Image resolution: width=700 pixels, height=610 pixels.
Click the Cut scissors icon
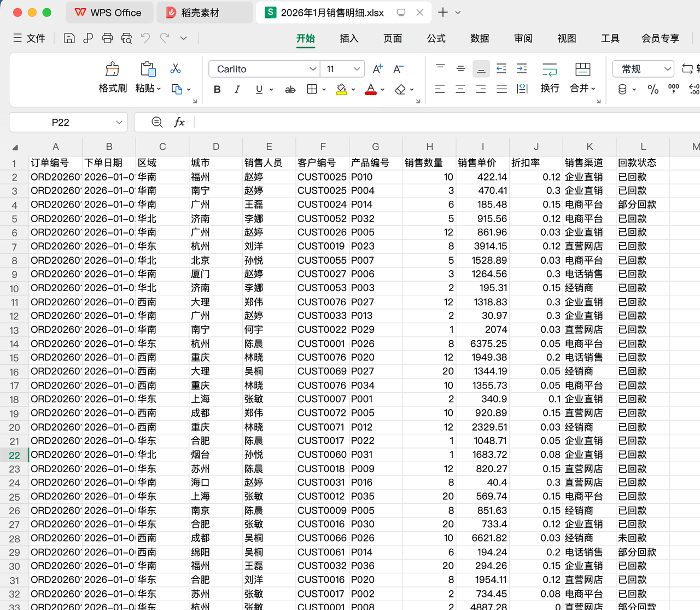pos(176,68)
